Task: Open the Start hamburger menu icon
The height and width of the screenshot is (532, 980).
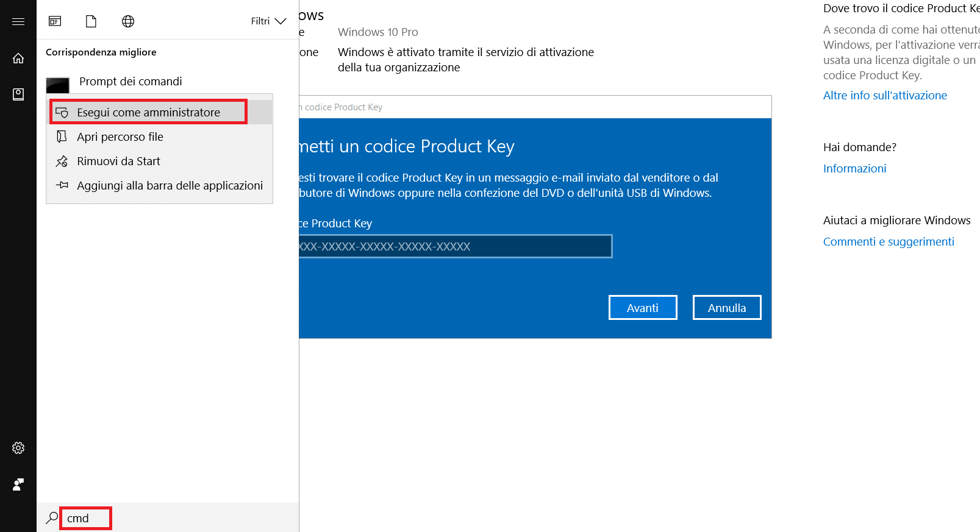Action: 18,21
